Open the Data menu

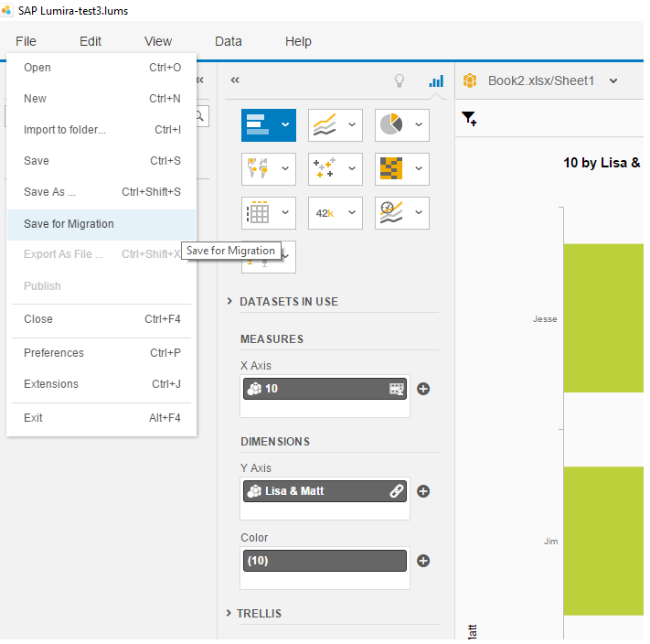coord(228,41)
